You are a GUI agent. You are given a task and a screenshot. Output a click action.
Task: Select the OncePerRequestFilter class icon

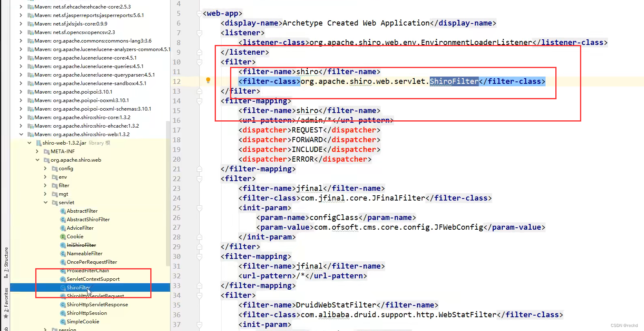point(63,262)
